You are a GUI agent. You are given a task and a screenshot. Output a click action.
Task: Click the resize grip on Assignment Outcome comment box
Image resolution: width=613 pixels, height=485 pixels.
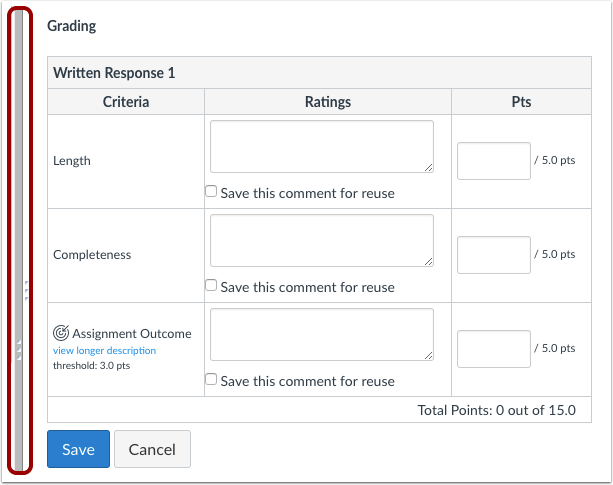[x=428, y=356]
